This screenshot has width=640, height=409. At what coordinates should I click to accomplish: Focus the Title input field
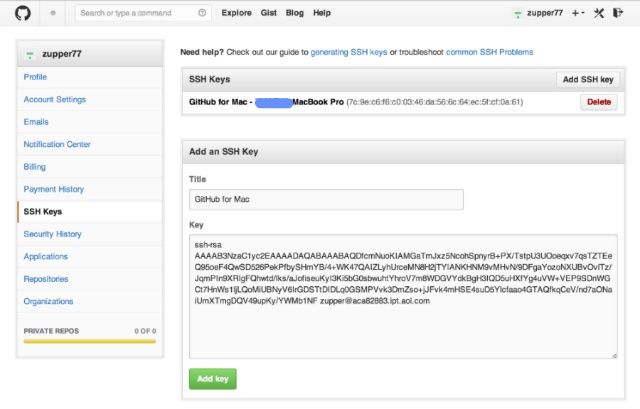(x=326, y=200)
